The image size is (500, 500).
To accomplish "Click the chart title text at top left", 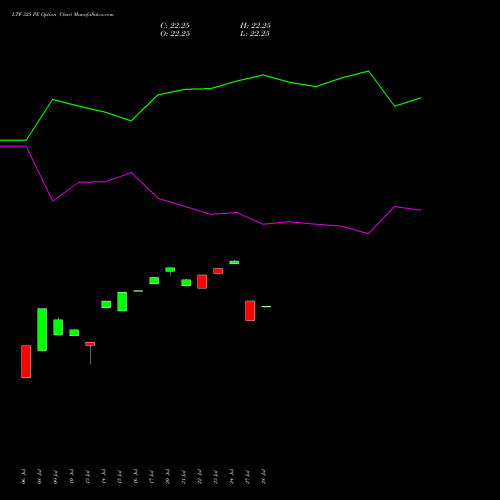I will tap(63, 15).
